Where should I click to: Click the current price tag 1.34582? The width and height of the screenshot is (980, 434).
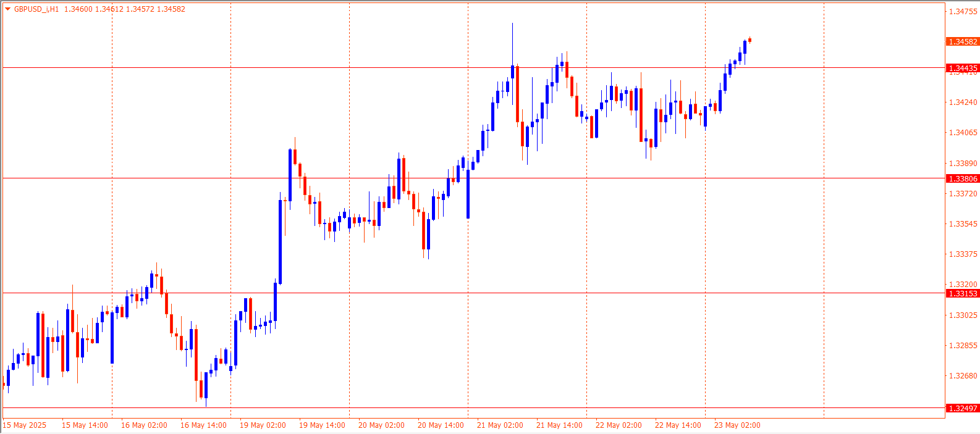[x=963, y=41]
